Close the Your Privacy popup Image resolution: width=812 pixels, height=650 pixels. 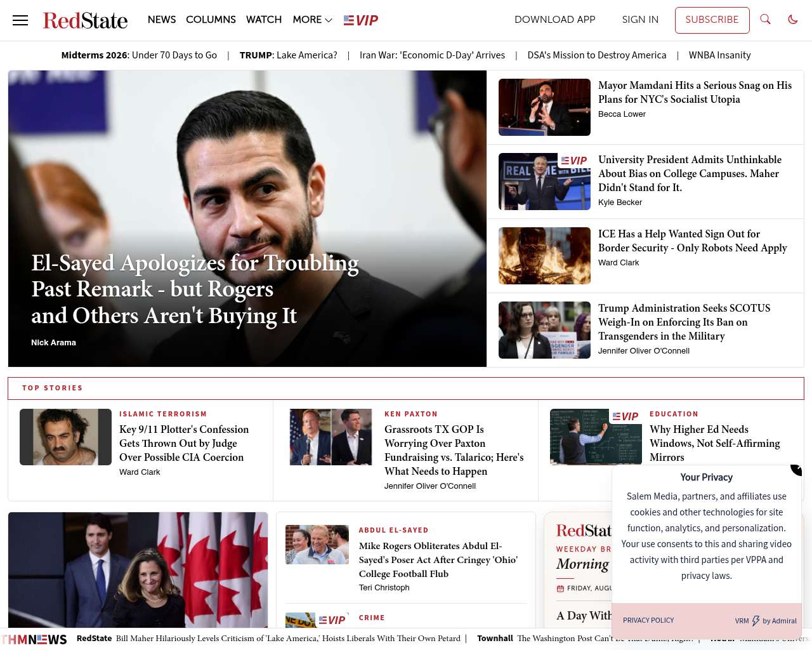(x=797, y=470)
